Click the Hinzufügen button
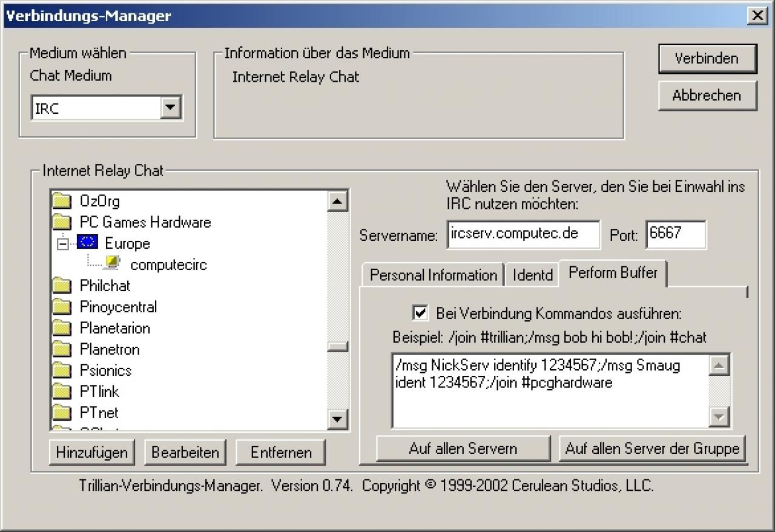 tap(92, 452)
